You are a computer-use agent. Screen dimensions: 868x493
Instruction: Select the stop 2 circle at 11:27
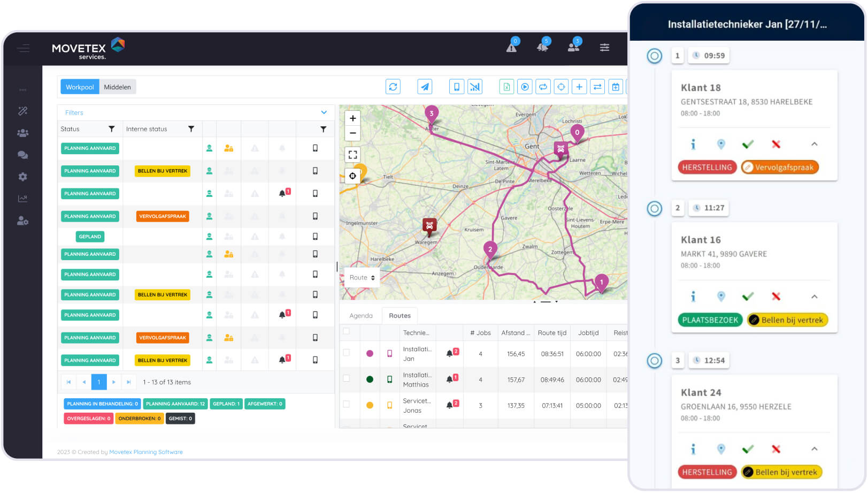point(655,208)
